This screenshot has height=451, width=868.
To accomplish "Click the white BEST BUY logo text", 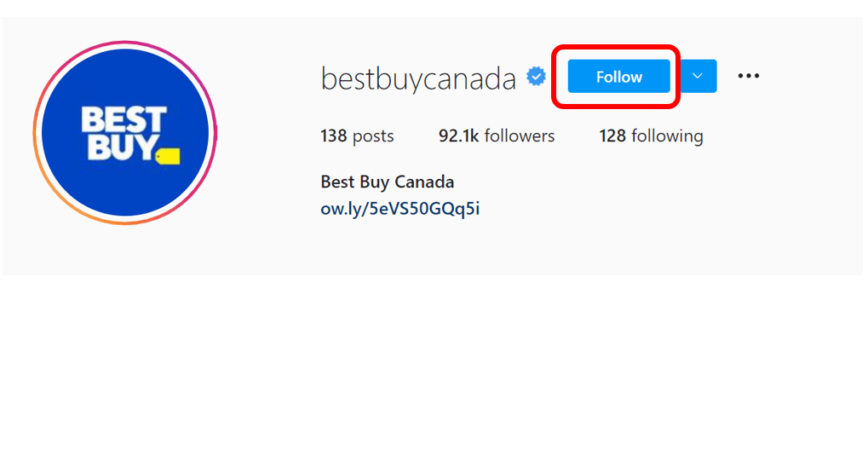I will coord(124,134).
